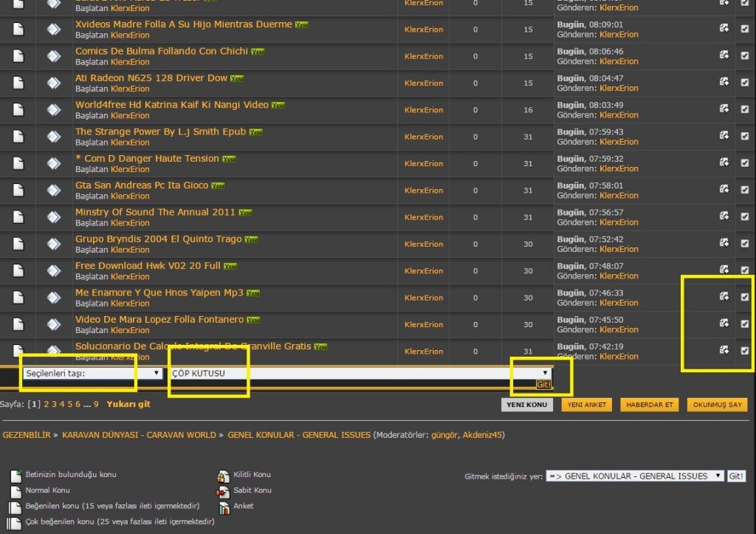756x534 pixels.
Task: Go to page 2 of topics
Action: 46,404
